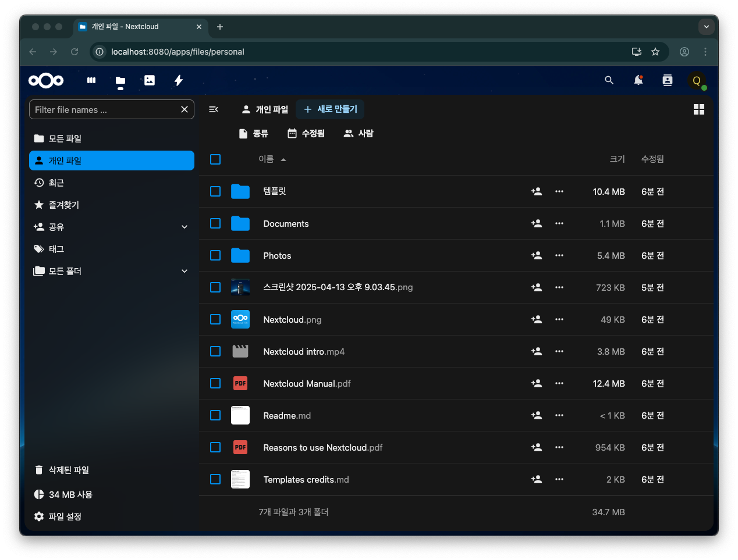738x560 pixels.
Task: Open actions menu for Documents folder
Action: coord(559,223)
